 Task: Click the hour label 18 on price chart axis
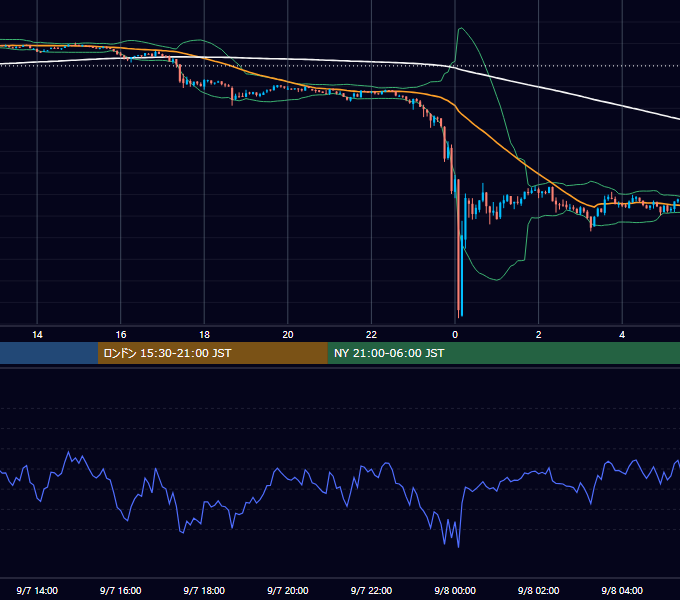(x=204, y=335)
